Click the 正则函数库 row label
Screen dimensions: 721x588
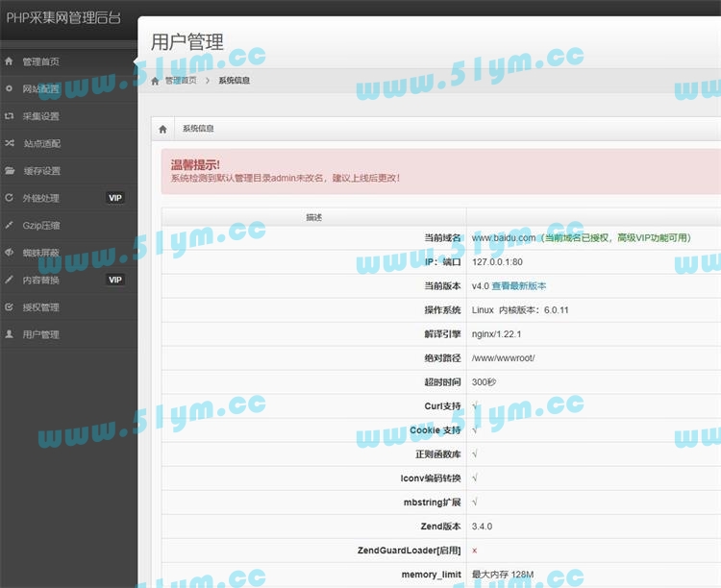pos(438,454)
